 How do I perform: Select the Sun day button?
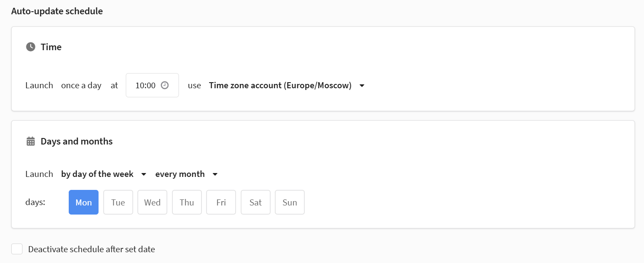click(290, 202)
